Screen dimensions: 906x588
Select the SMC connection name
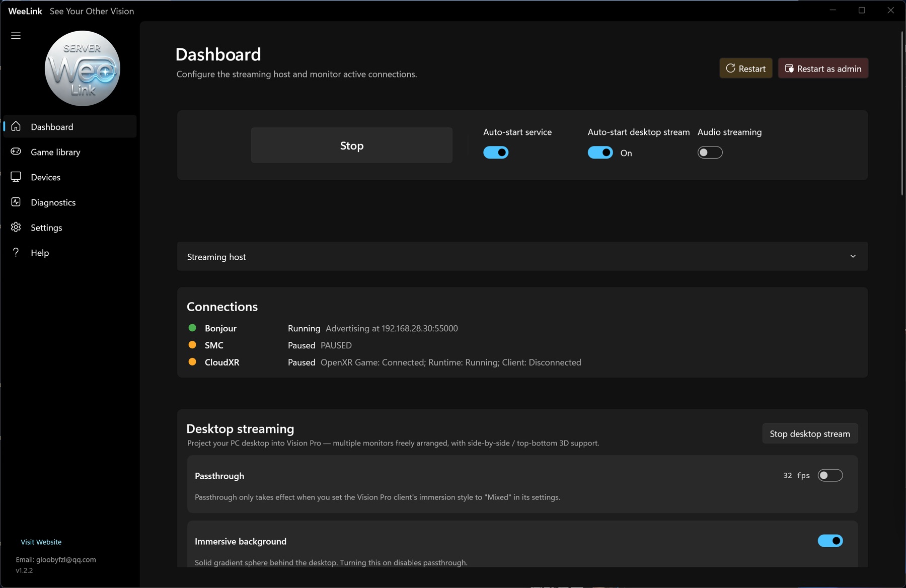(x=214, y=345)
